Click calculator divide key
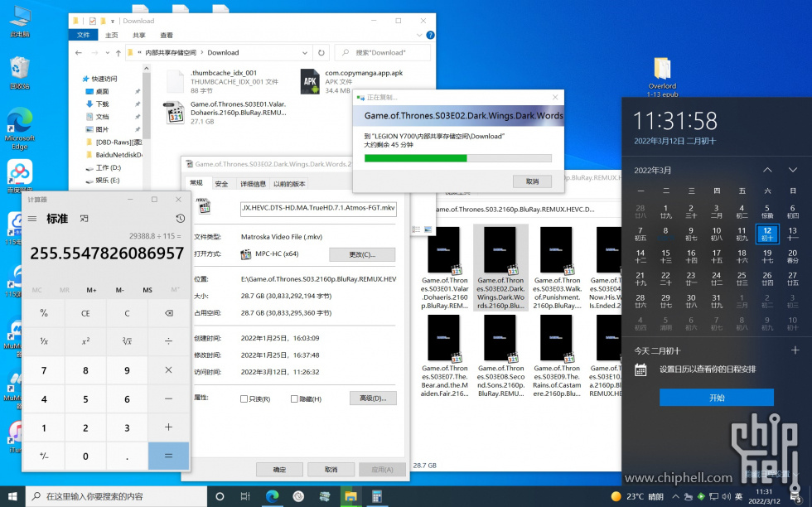The image size is (812, 507). [x=168, y=341]
